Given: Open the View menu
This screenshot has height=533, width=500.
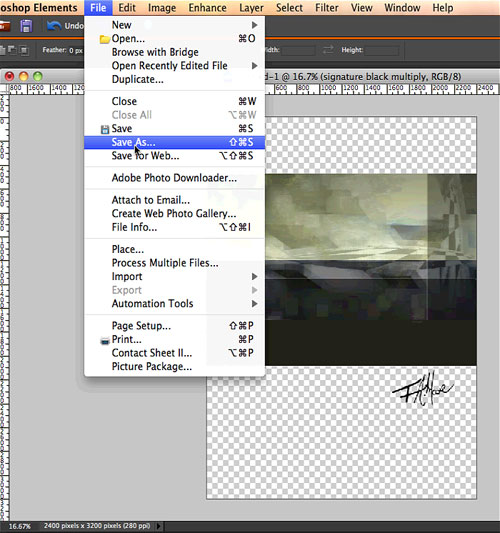Looking at the screenshot, I should (361, 7).
